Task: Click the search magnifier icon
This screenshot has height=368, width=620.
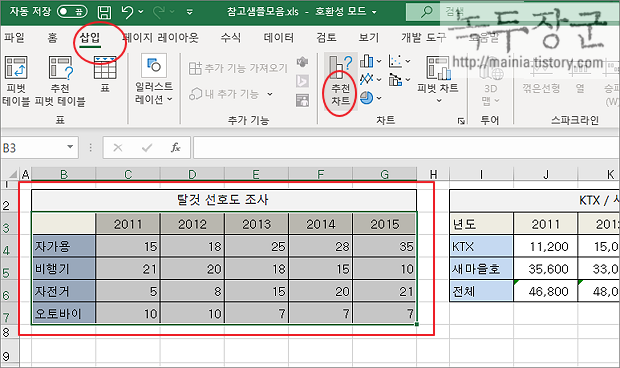Action: tap(426, 11)
